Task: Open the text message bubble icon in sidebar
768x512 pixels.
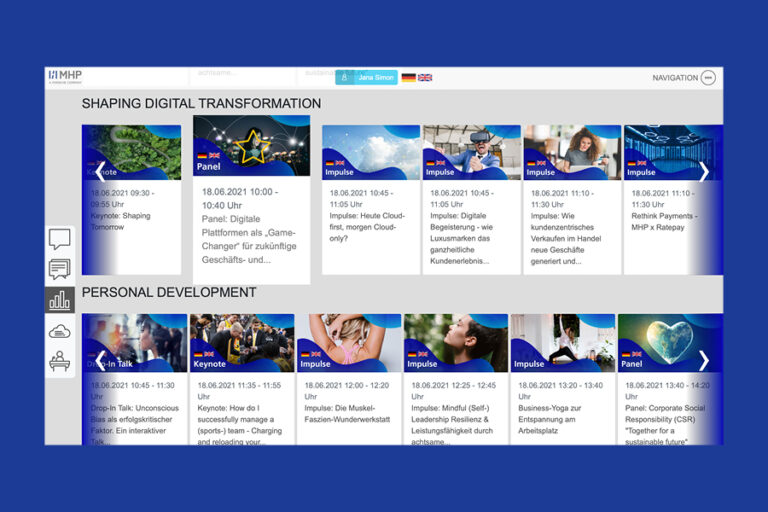Action: (x=59, y=269)
